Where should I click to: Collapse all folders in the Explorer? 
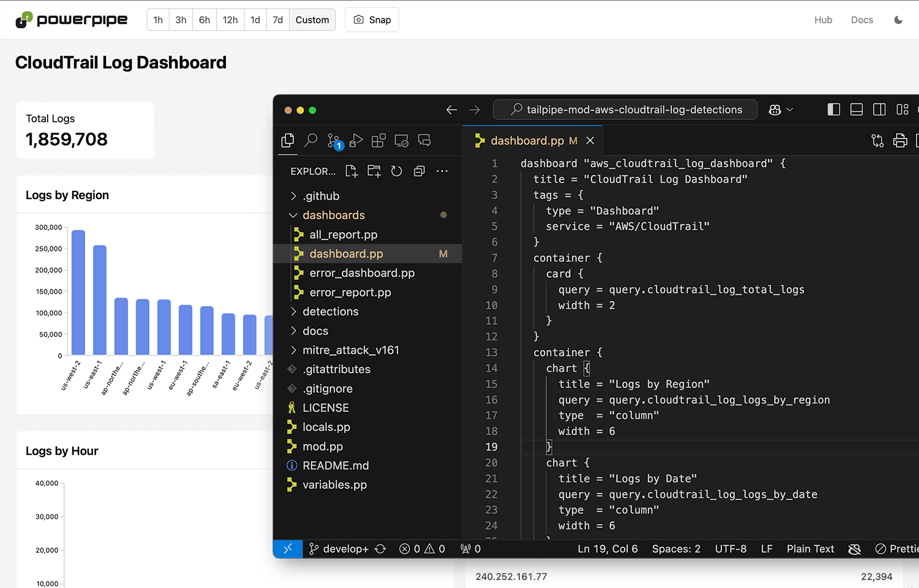tap(419, 171)
